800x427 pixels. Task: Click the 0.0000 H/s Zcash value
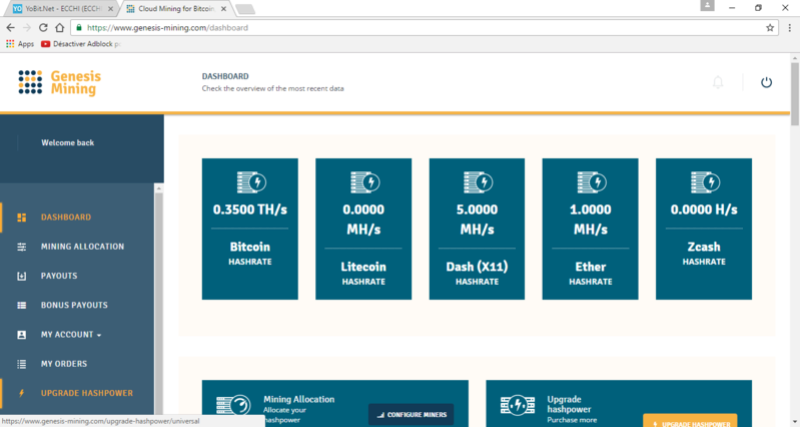pos(704,210)
